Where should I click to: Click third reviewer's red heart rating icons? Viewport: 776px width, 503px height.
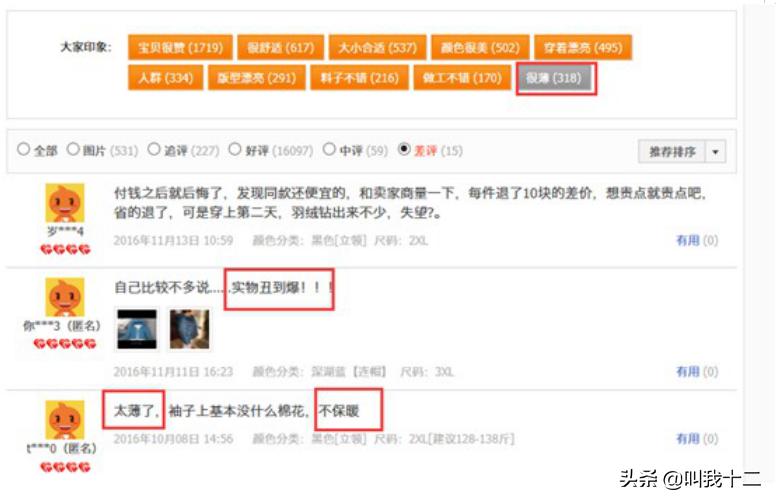(x=65, y=467)
